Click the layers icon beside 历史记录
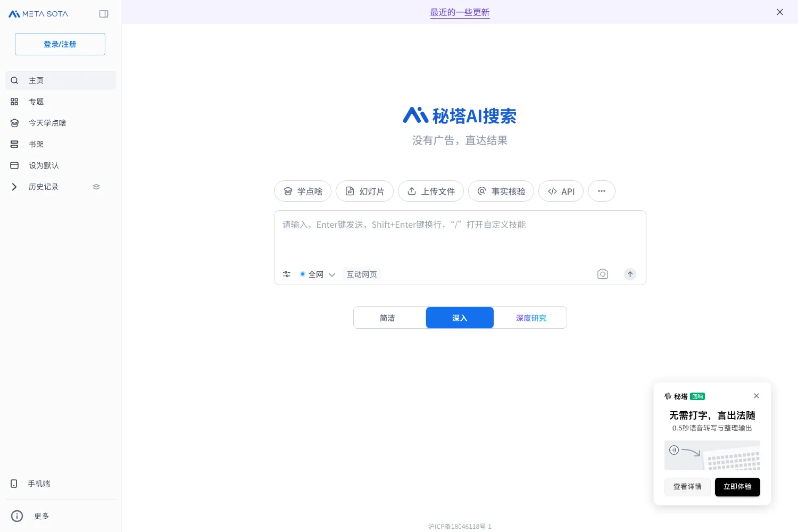 click(96, 187)
